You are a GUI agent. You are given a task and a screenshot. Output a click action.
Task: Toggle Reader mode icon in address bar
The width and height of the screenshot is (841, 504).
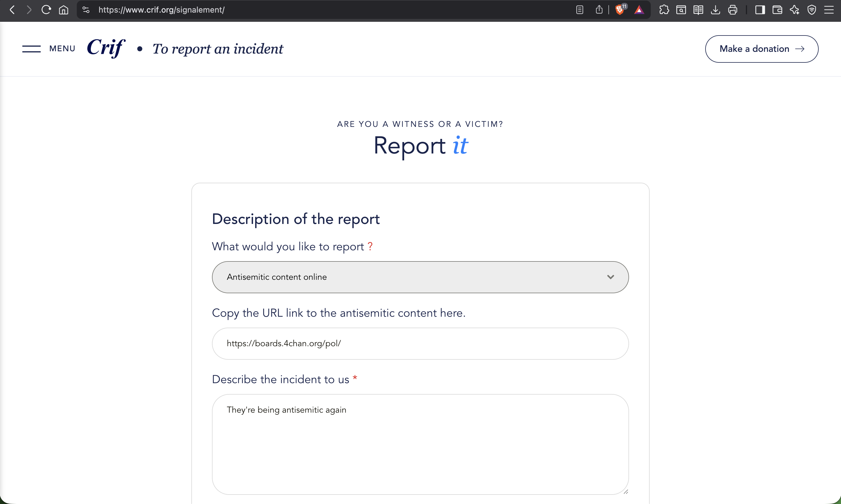(580, 10)
